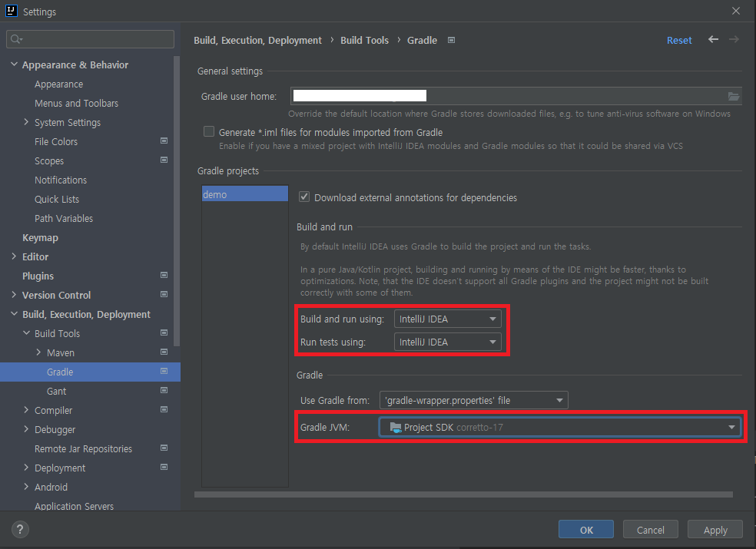Expand the Version Control node
Viewport: 756px width, 549px height.
14,295
